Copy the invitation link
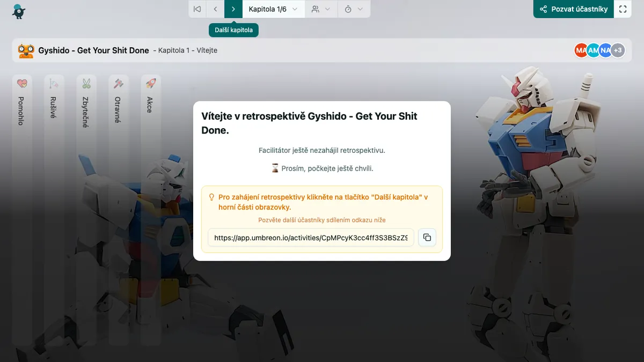Viewport: 644px width, 362px height. pos(427,238)
